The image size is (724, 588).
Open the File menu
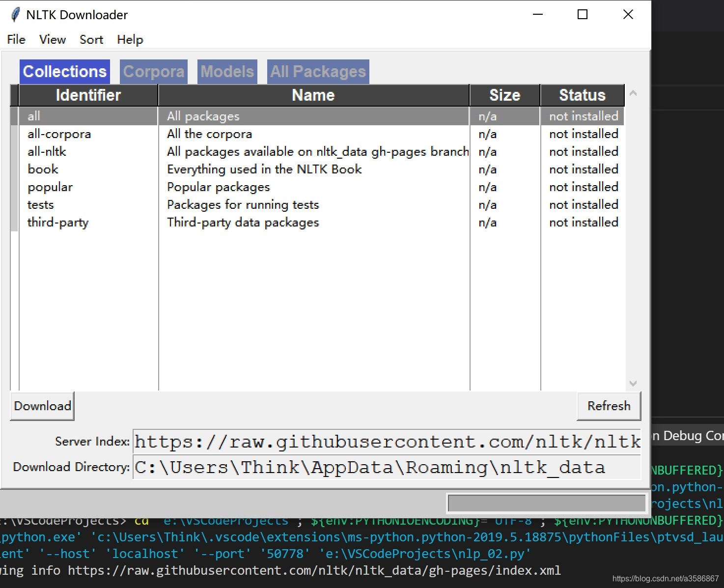(16, 39)
